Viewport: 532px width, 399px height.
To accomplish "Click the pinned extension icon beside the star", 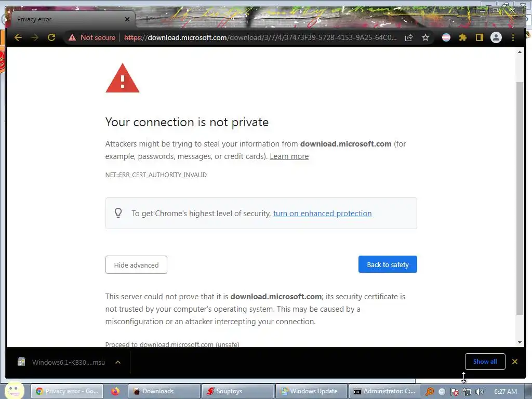I will coord(446,37).
